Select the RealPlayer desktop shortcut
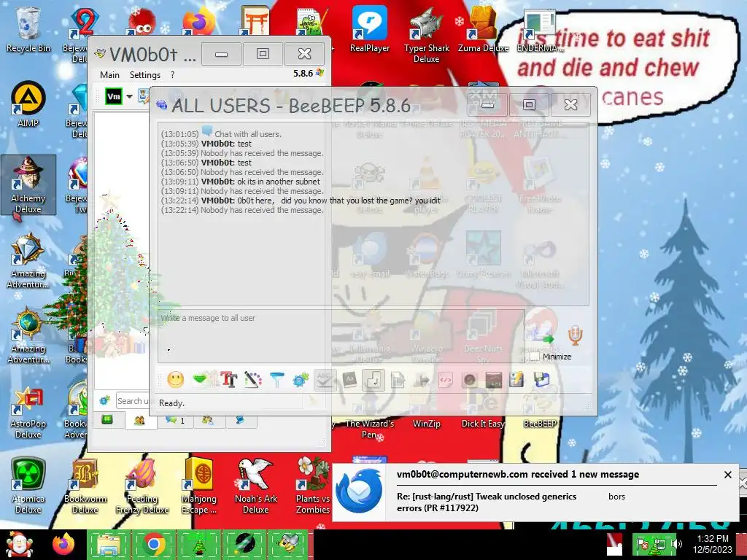This screenshot has width=747, height=560. pyautogui.click(x=370, y=30)
